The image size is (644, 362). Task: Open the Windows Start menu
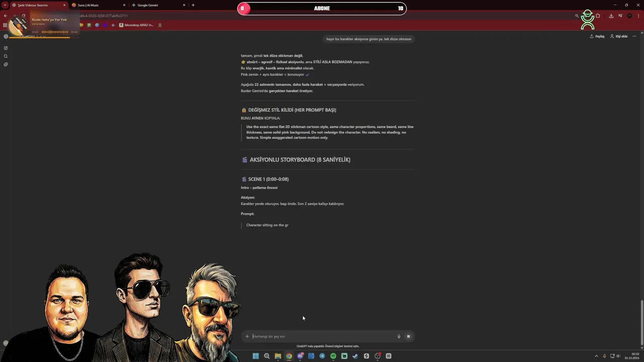[256, 356]
